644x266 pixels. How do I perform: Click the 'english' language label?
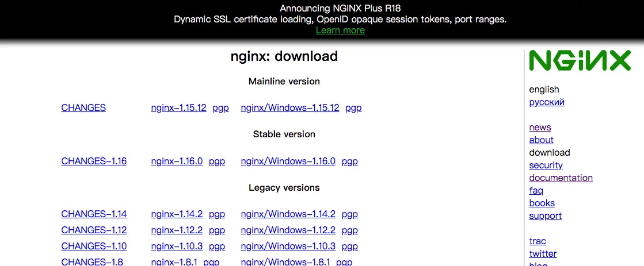[544, 90]
